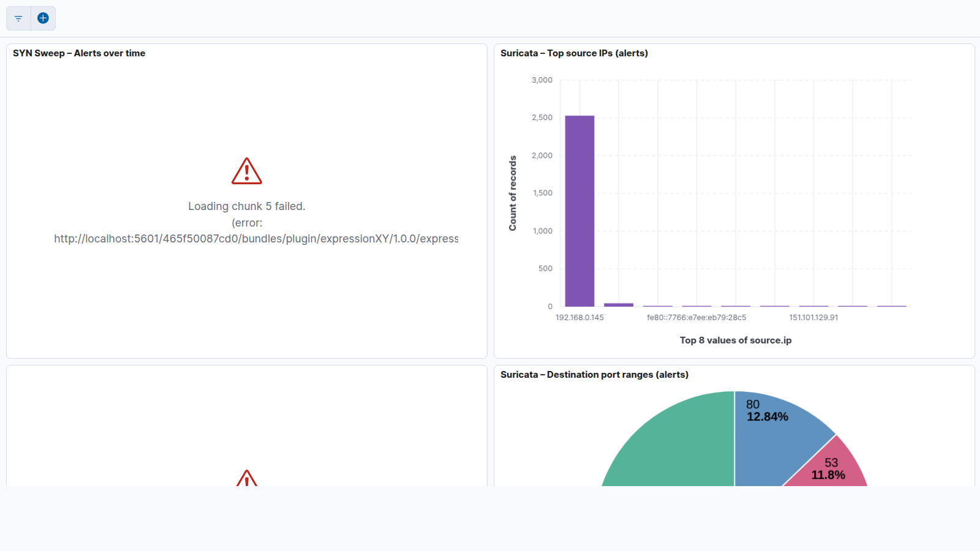Screen dimensions: 980x551
Task: Click the 500 y-axis tick label
Action: point(546,269)
